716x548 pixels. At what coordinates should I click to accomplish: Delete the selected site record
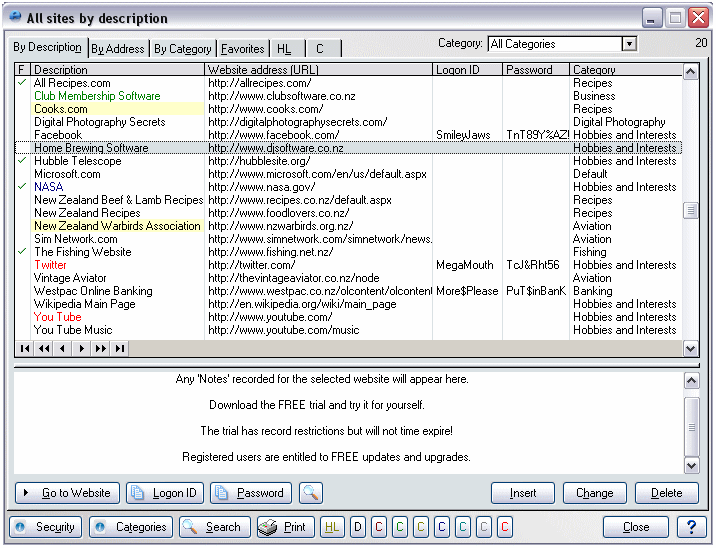667,493
